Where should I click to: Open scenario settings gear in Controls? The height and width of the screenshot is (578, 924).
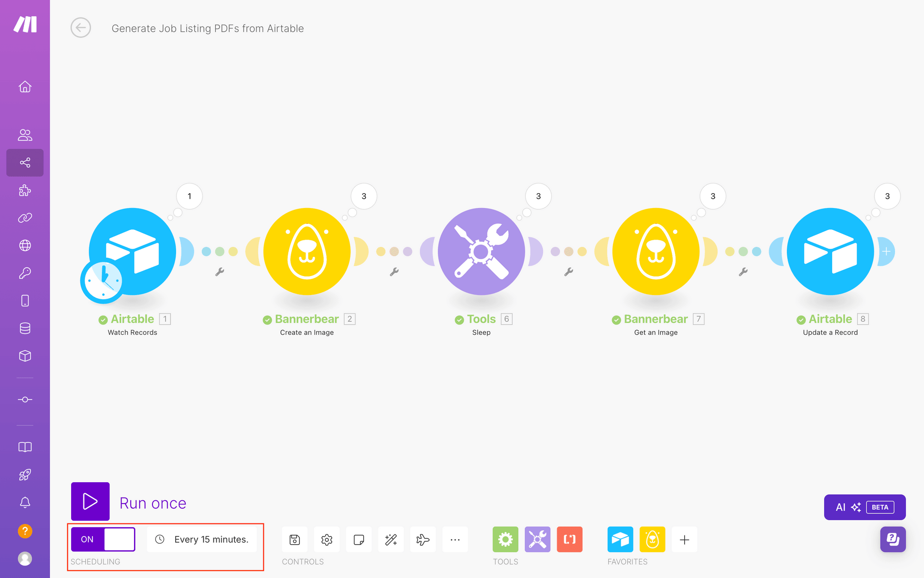(327, 539)
